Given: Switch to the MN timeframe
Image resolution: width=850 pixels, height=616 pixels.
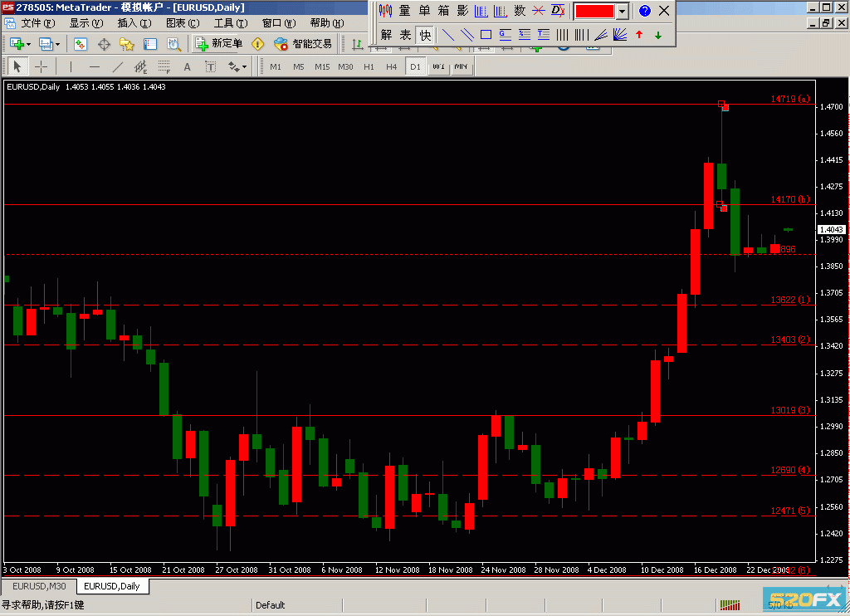Looking at the screenshot, I should [x=461, y=66].
